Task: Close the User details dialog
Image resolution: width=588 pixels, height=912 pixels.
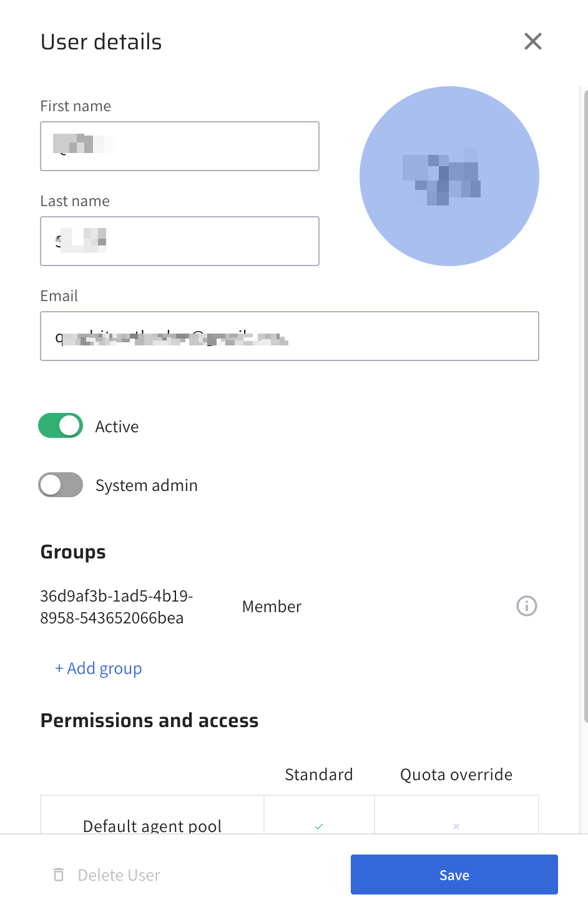Action: pos(532,41)
